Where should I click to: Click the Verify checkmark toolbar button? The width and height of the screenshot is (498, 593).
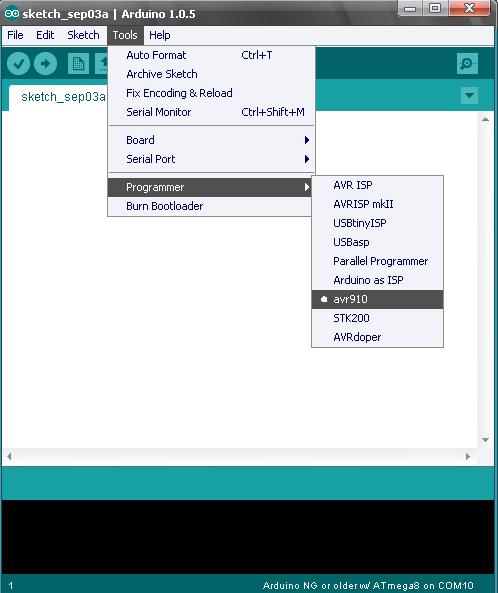point(18,63)
